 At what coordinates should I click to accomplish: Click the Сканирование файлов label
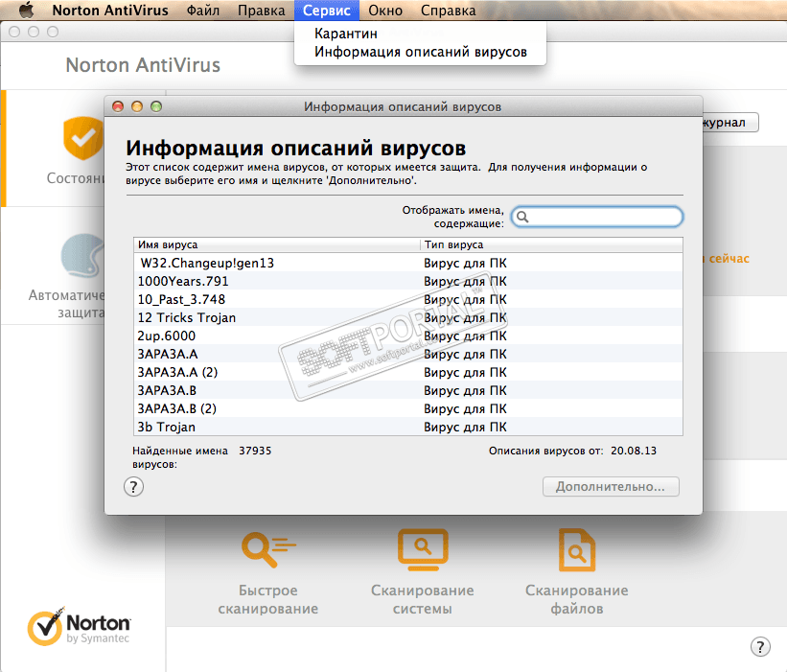click(577, 599)
